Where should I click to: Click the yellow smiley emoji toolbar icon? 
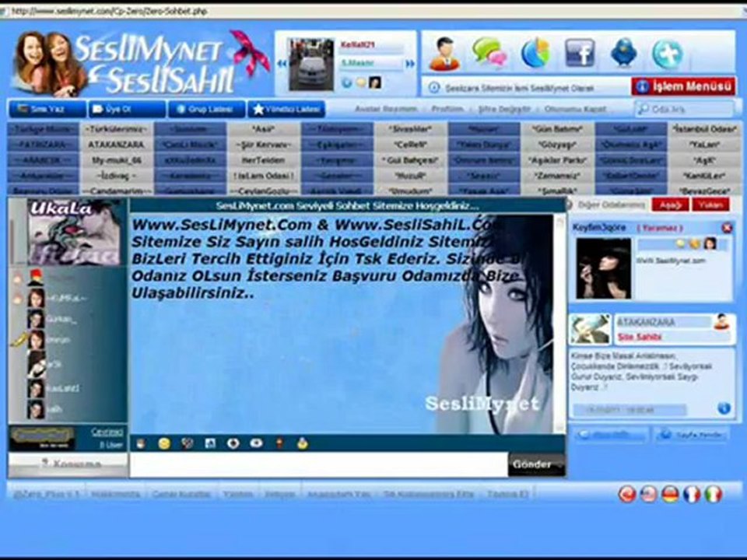point(164,444)
